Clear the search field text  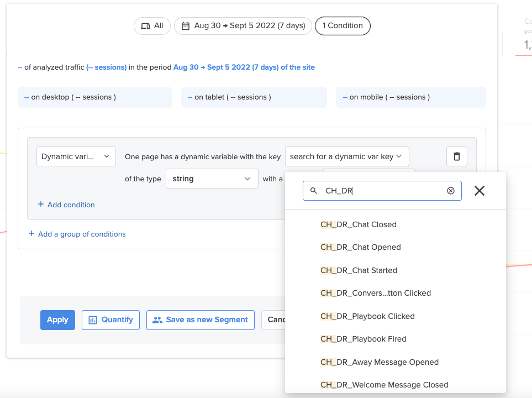coord(451,191)
